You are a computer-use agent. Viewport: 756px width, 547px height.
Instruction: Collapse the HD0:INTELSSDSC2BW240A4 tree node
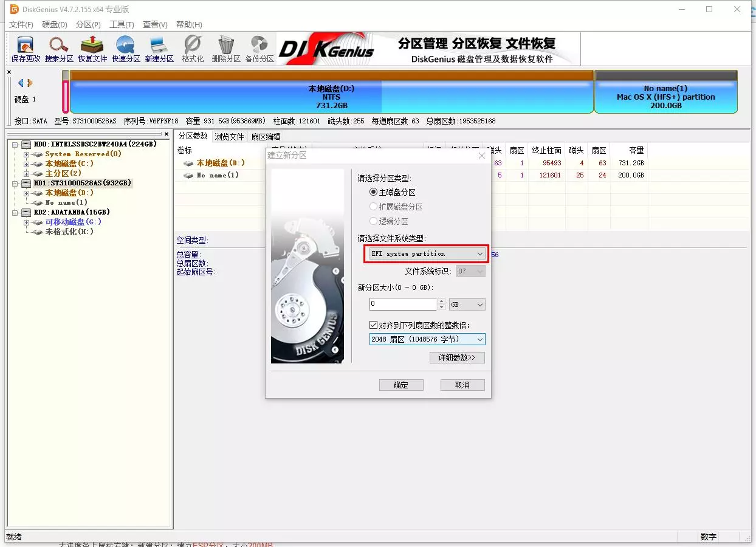coord(15,144)
